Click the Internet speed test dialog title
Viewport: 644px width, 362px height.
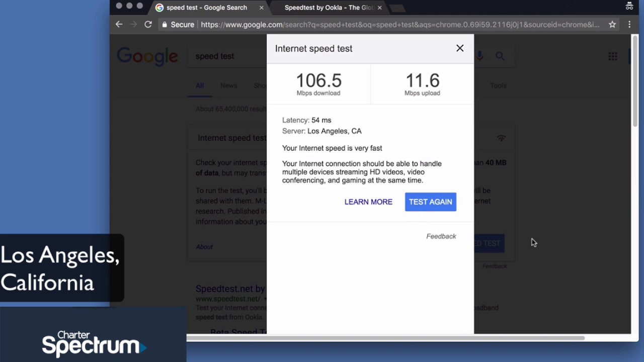tap(313, 49)
